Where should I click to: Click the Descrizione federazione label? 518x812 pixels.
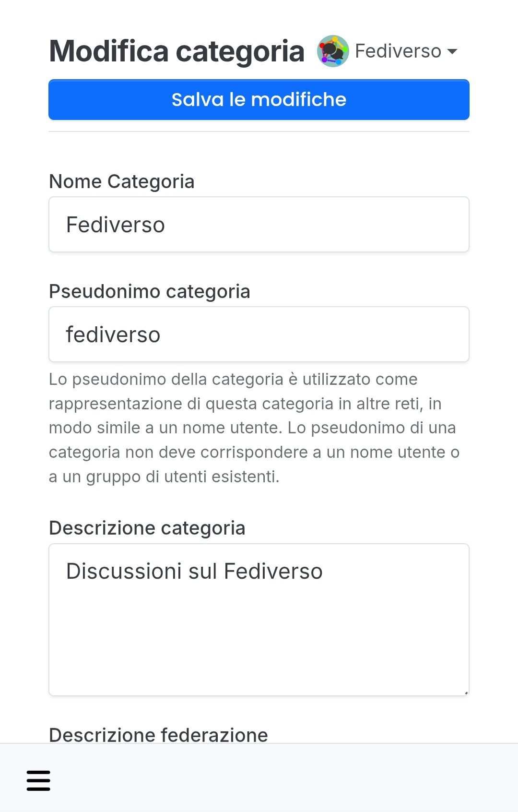(158, 735)
